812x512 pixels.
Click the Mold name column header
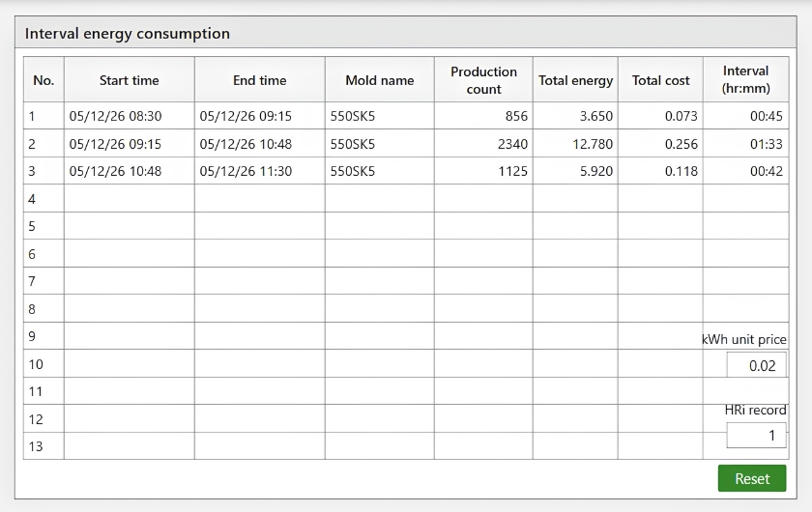pyautogui.click(x=380, y=80)
